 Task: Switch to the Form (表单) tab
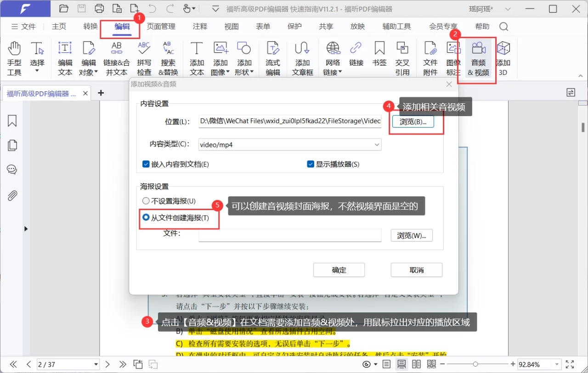(x=263, y=27)
